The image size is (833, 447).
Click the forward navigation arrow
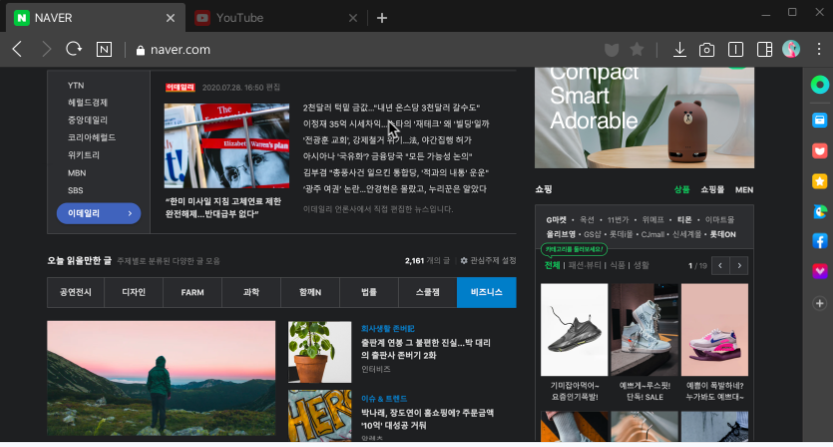[x=46, y=49]
